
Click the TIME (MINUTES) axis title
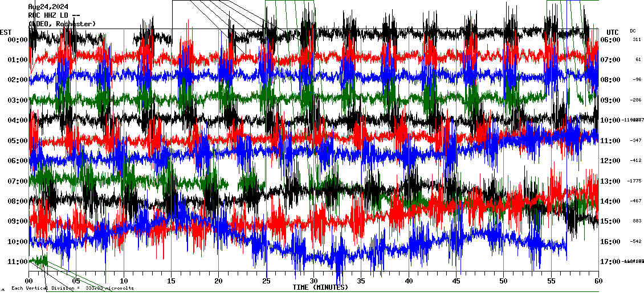coord(320,287)
